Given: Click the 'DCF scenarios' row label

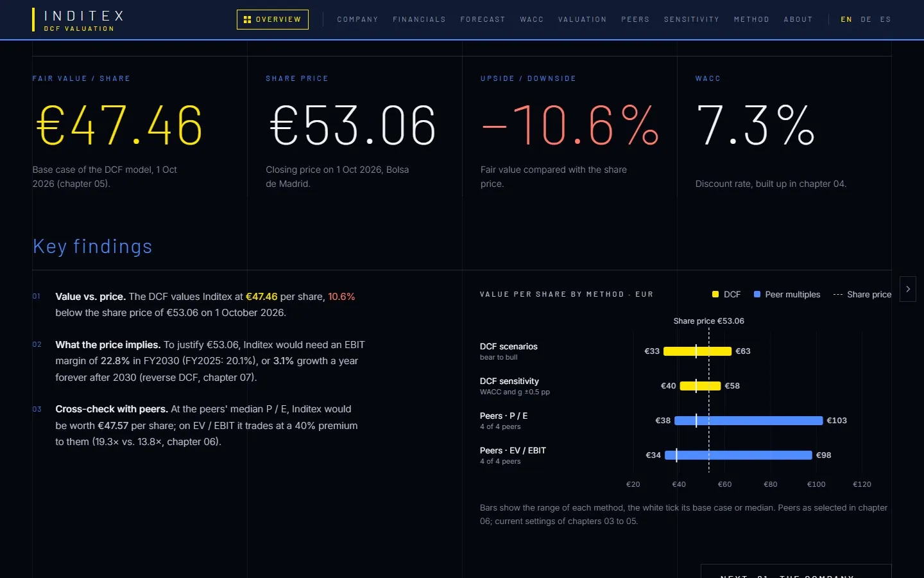Looking at the screenshot, I should tap(509, 347).
